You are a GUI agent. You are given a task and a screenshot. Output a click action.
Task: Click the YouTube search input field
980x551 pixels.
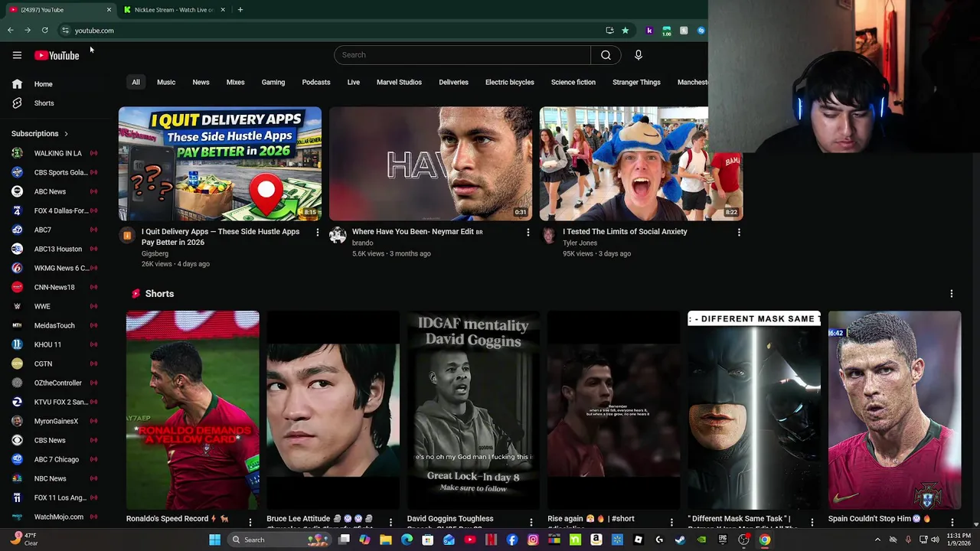tap(462, 55)
